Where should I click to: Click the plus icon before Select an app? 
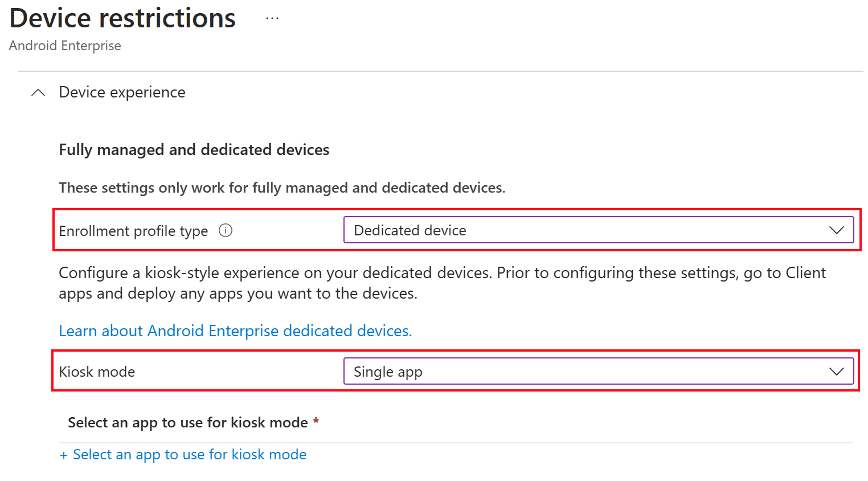point(64,455)
